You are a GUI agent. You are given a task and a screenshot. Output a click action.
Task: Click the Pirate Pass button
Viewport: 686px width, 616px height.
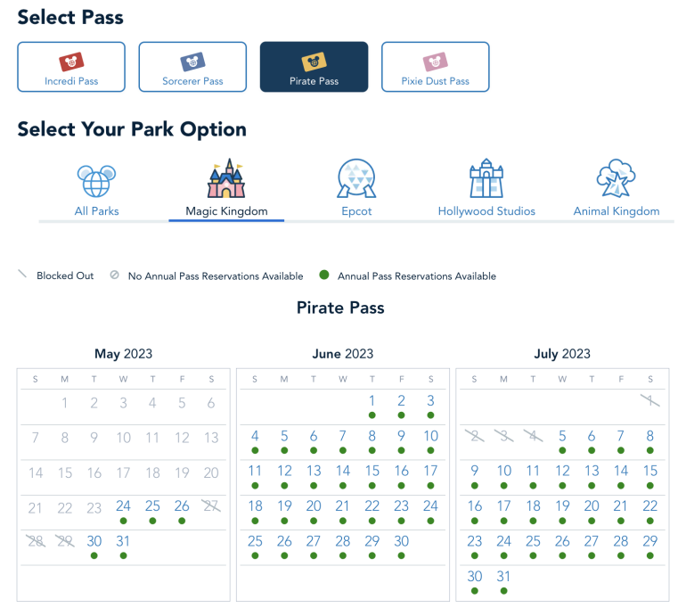(314, 67)
